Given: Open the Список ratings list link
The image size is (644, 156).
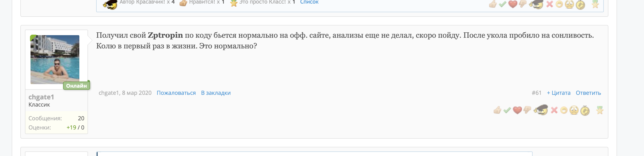Looking at the screenshot, I should click(x=309, y=2).
